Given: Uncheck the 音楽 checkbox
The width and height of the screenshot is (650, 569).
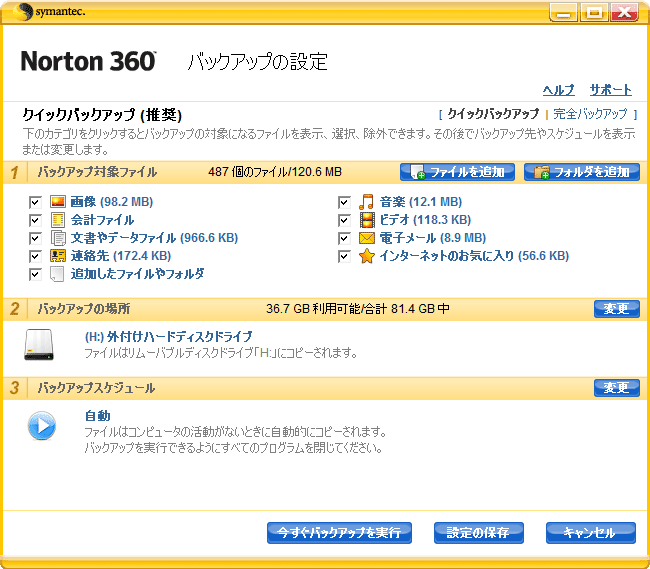Looking at the screenshot, I should (344, 202).
